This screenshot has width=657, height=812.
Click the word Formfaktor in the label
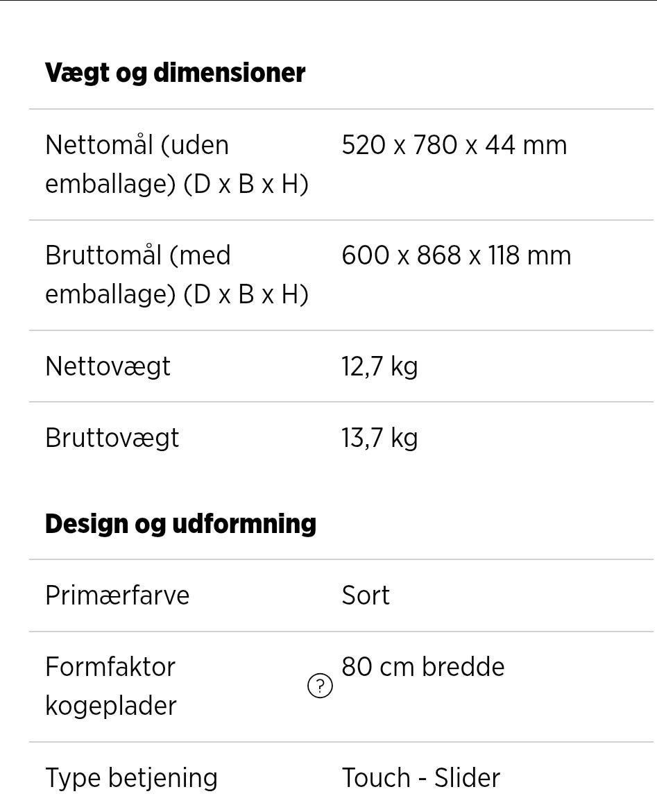[110, 667]
